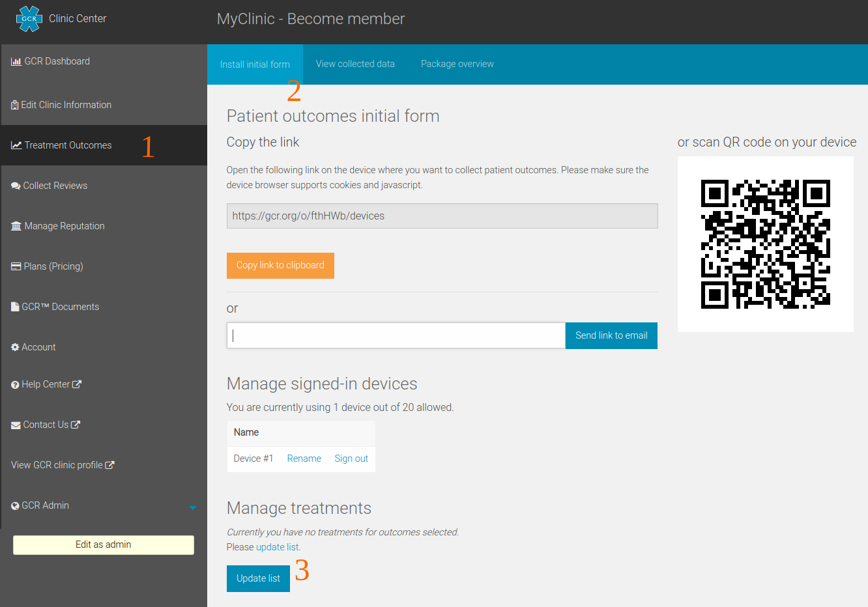868x607 pixels.
Task: Switch to Package overview tab
Action: pyautogui.click(x=457, y=64)
